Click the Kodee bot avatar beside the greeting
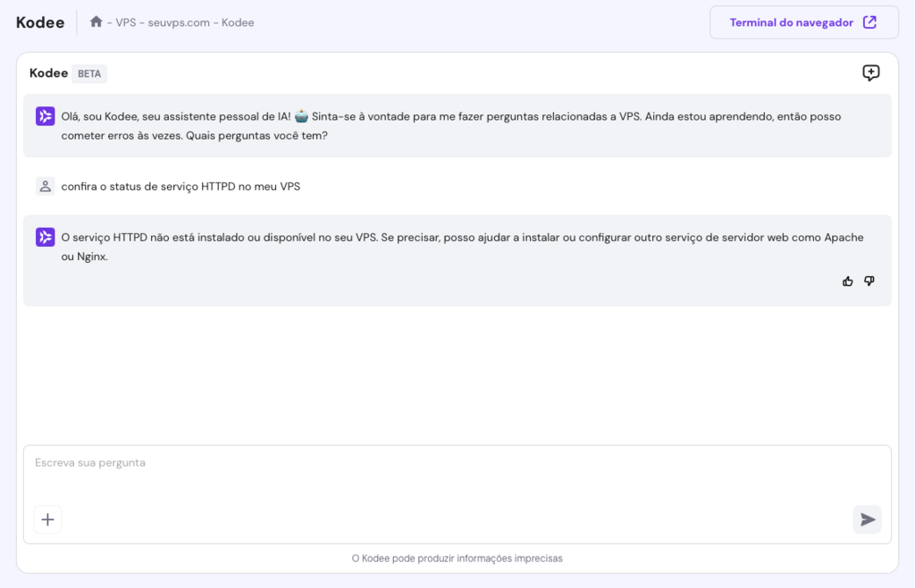This screenshot has width=915, height=588. point(45,115)
